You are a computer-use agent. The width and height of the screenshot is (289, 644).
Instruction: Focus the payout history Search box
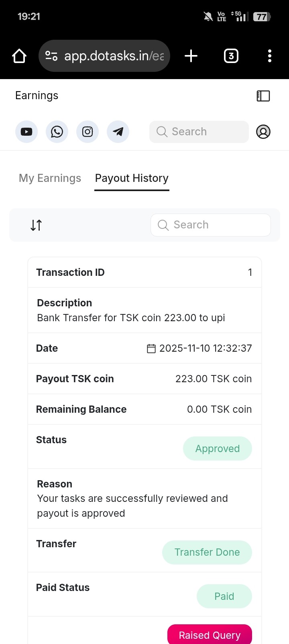click(211, 225)
